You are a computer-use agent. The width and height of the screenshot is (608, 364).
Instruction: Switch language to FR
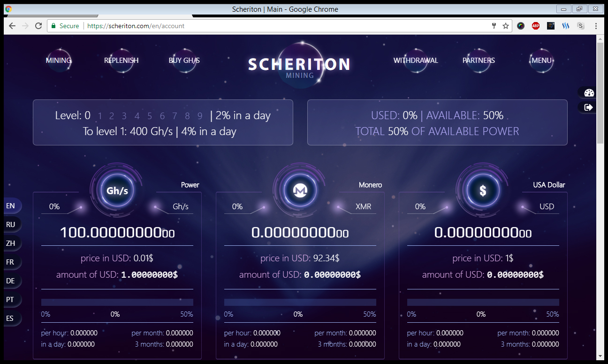coord(11,262)
